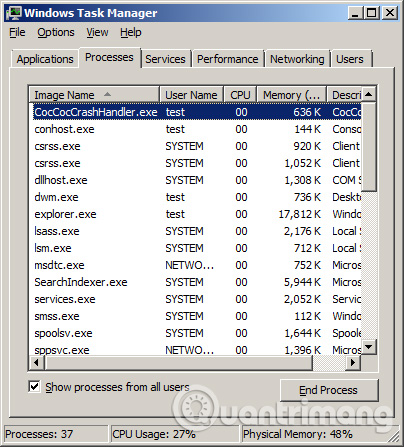Open the Options menu
Image resolution: width=404 pixels, height=447 pixels.
pyautogui.click(x=56, y=32)
